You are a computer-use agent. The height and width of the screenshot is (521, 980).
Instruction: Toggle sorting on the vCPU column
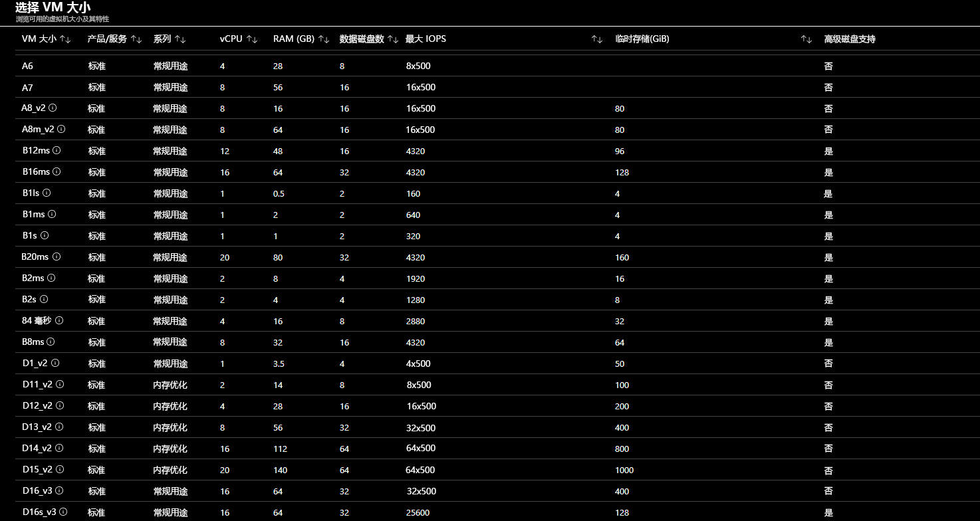pyautogui.click(x=251, y=39)
